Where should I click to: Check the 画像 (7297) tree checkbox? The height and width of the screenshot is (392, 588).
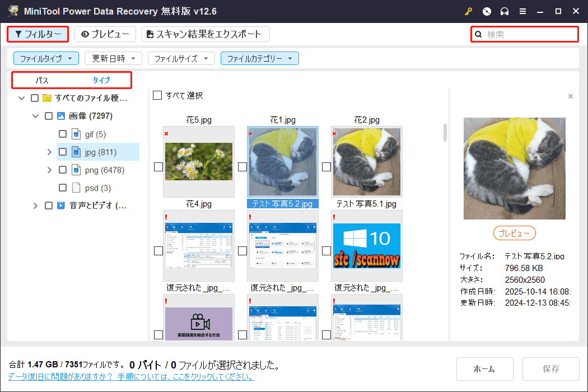coord(49,115)
